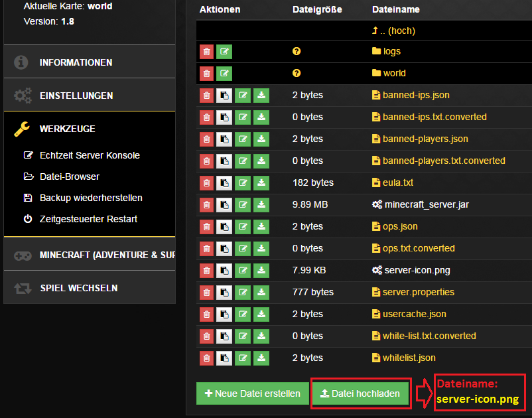Download the minecraft_server.jar file

(x=261, y=205)
